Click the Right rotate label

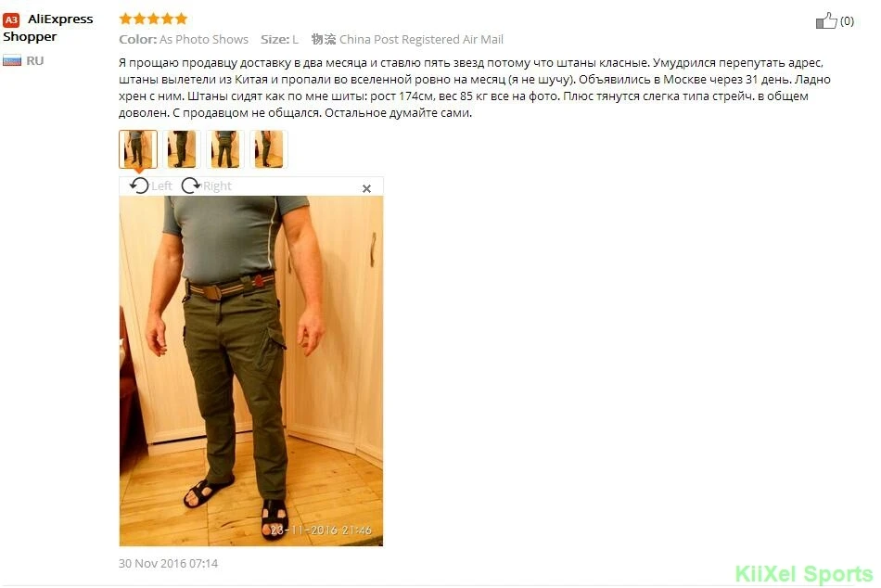[217, 186]
